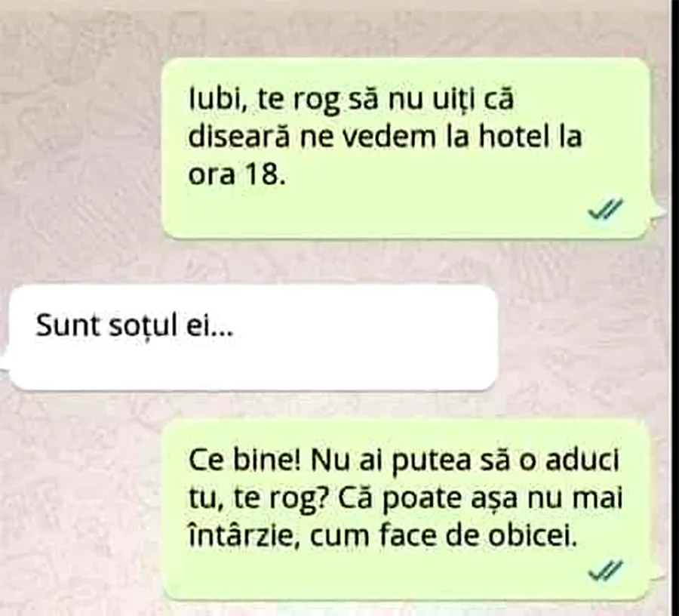Click the tail of the first green bubble
The image size is (679, 616).
[657, 213]
